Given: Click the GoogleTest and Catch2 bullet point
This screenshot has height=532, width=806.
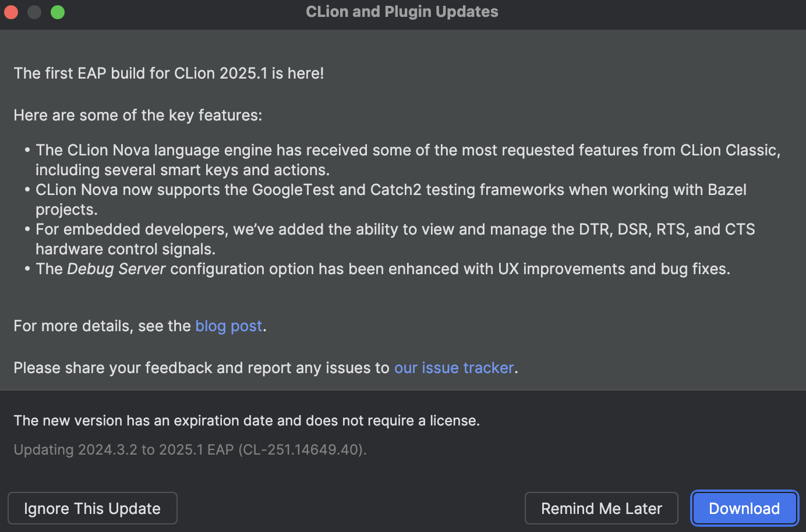Looking at the screenshot, I should (x=390, y=200).
